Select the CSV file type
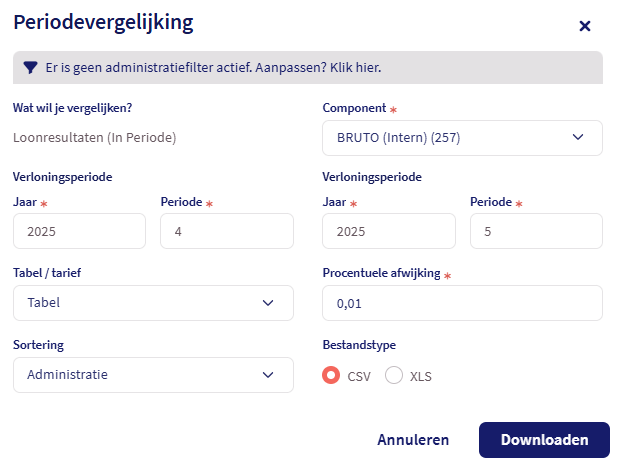Screen dimensions: 624x469 coord(332,376)
